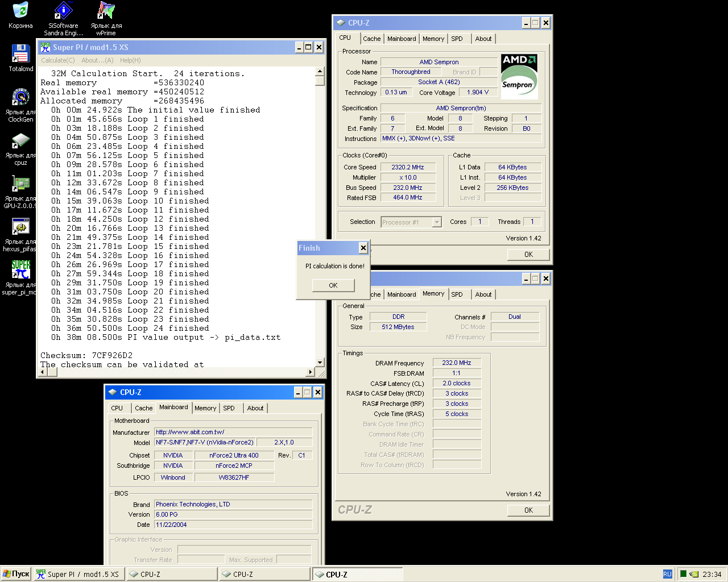Open the Calculate(C) menu in Super PI
Screen dimensions: 728x582
pos(58,60)
